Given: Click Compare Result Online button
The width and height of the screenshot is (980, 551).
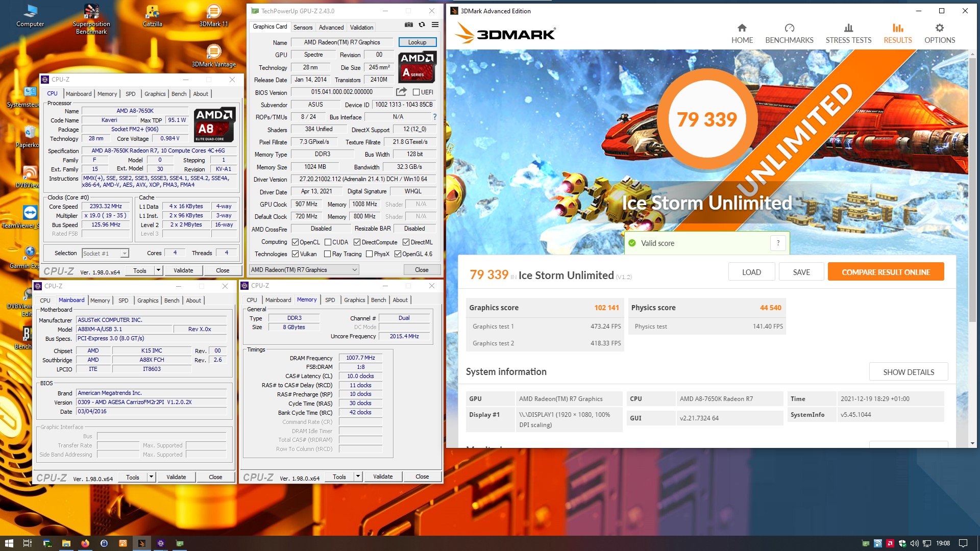Looking at the screenshot, I should click(886, 272).
